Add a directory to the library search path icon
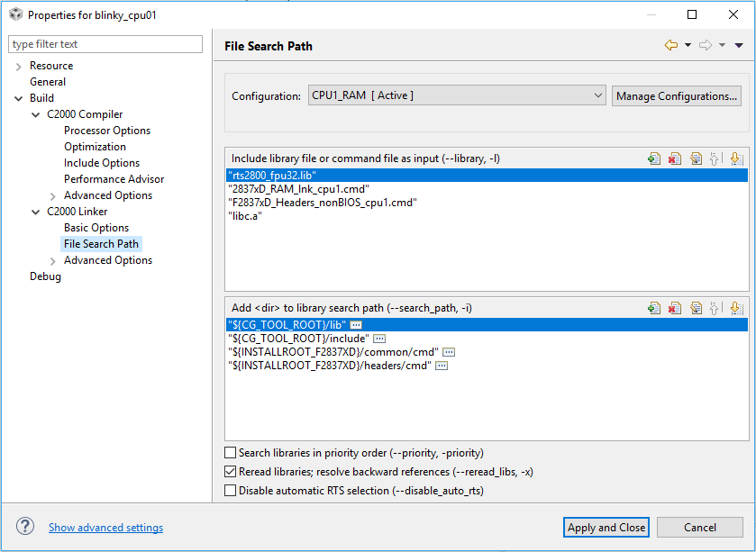 coord(654,308)
